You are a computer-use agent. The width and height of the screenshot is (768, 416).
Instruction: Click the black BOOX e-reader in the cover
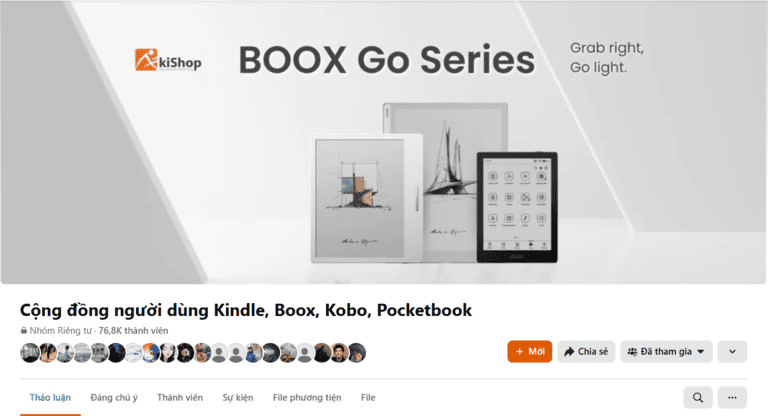(517, 207)
